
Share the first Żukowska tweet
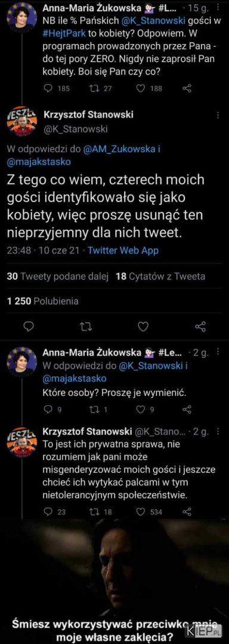pyautogui.click(x=187, y=88)
